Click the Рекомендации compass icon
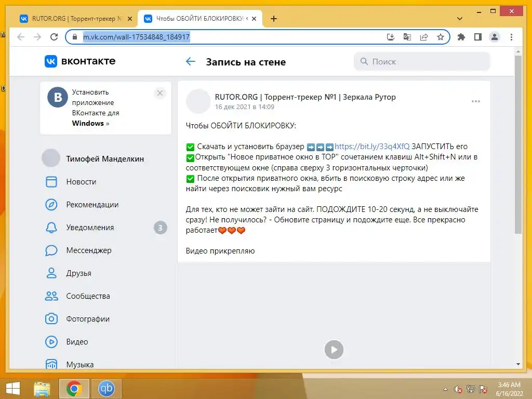The height and width of the screenshot is (399, 532). pyautogui.click(x=51, y=205)
